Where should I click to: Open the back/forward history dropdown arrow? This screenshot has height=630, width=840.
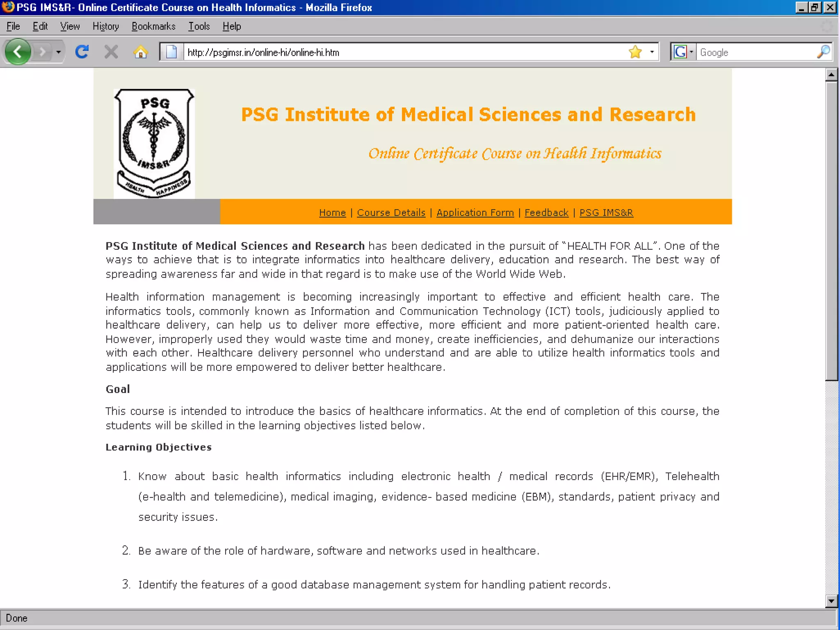point(58,52)
